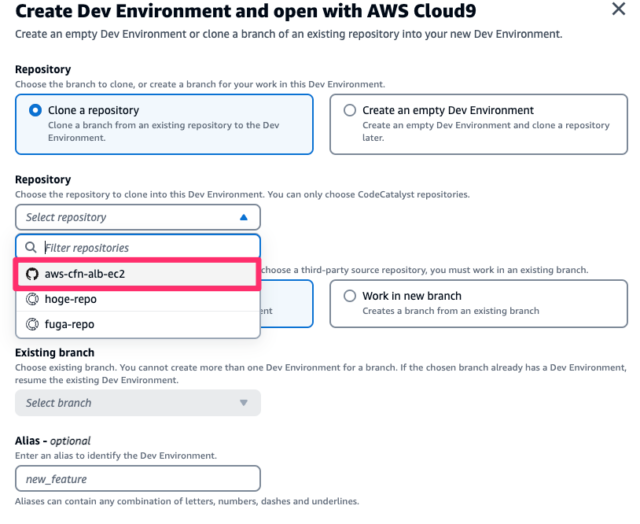Click the repository icon beside hoge-repo
The width and height of the screenshot is (640, 524).
pos(32,299)
